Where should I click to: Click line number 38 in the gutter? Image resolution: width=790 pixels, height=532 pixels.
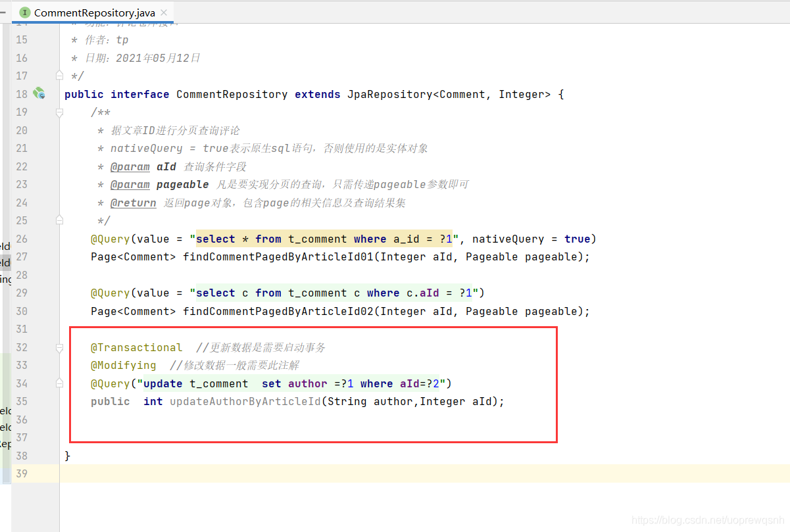22,456
